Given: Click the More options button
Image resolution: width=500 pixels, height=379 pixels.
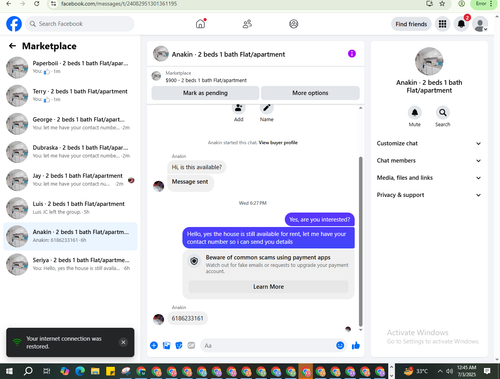Looking at the screenshot, I should coord(310,93).
